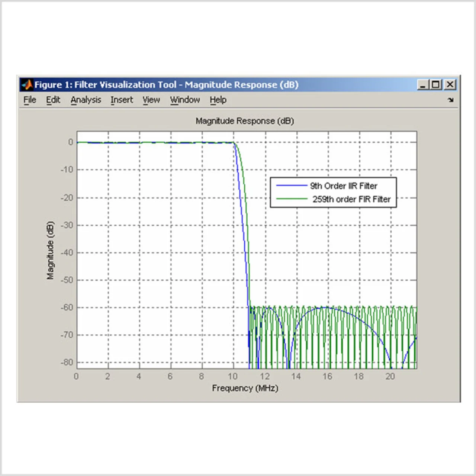Viewport: 476px width, 476px height.
Task: Open the Help menu
Action: coord(218,100)
